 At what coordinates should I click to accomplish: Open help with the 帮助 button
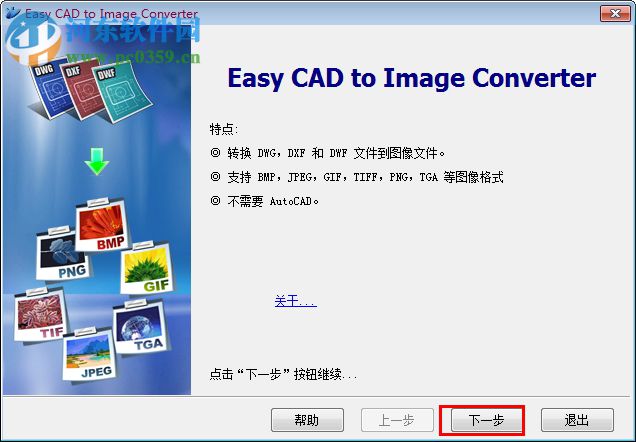pyautogui.click(x=307, y=420)
